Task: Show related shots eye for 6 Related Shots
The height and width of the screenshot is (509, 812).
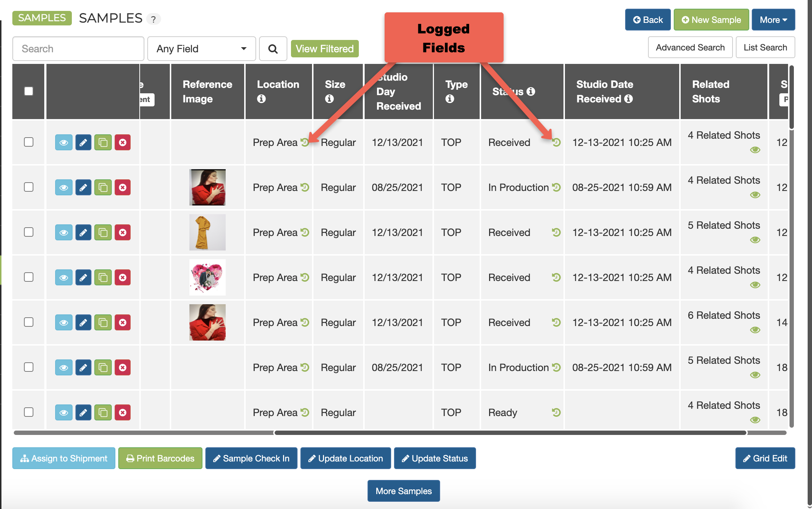Action: (x=755, y=330)
